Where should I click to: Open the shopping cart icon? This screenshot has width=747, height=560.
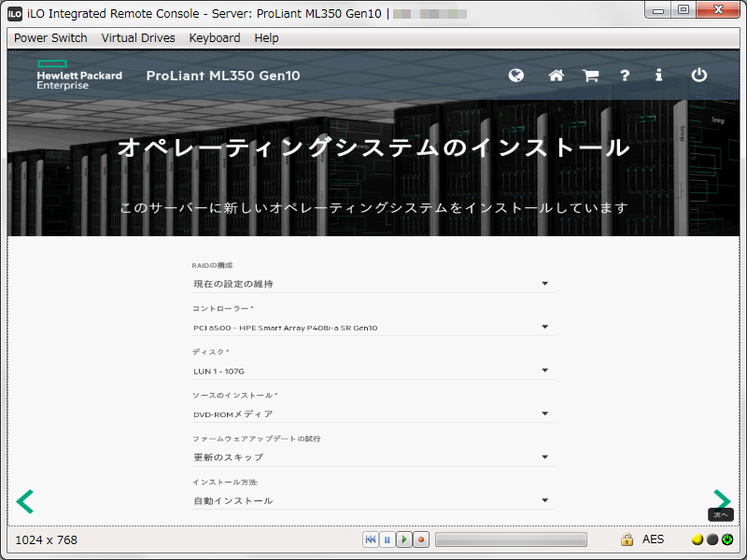point(589,76)
